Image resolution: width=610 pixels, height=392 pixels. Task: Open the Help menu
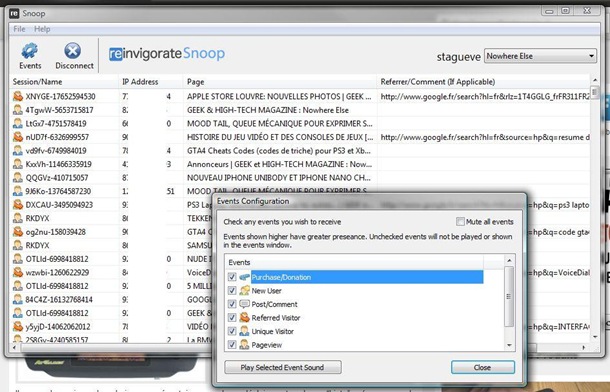tap(42, 29)
